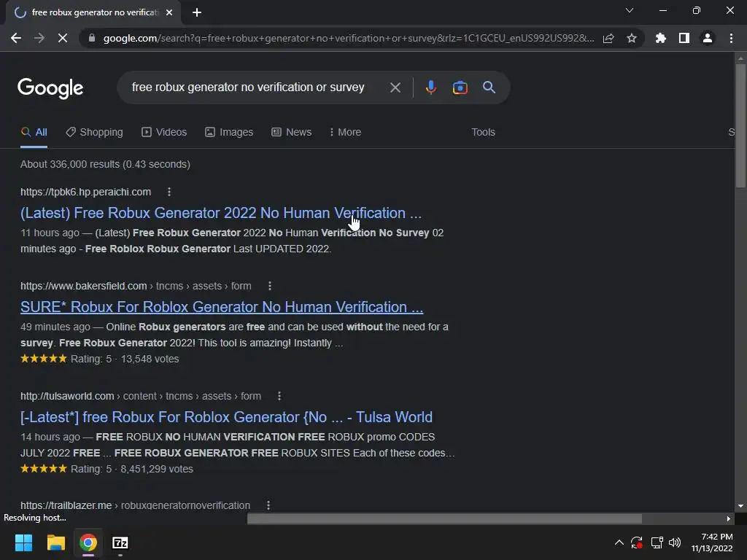
Task: Open the Windows Start menu
Action: 23,542
